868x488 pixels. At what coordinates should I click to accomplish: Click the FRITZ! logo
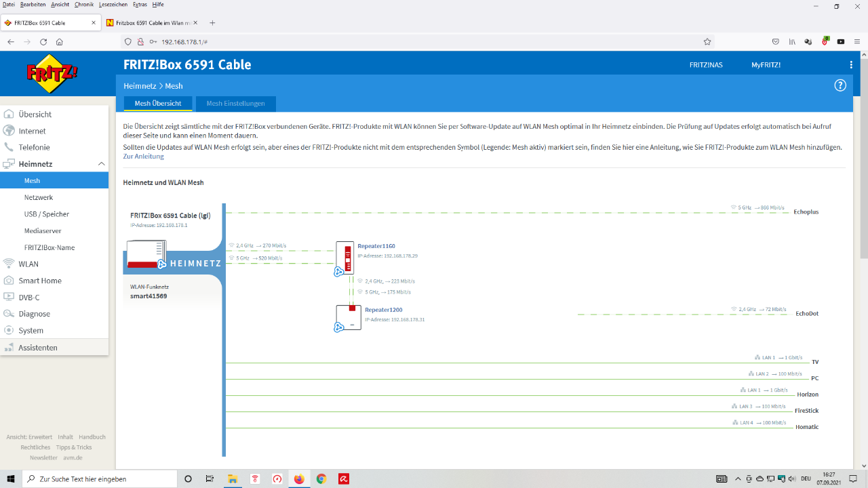(x=52, y=73)
